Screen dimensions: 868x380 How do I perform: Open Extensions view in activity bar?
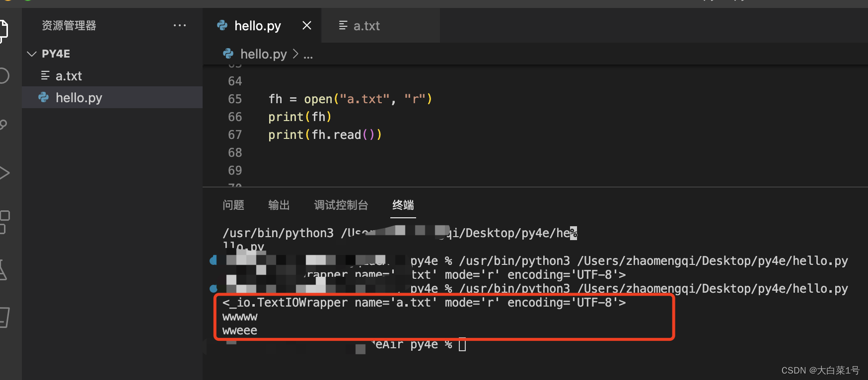coord(4,222)
